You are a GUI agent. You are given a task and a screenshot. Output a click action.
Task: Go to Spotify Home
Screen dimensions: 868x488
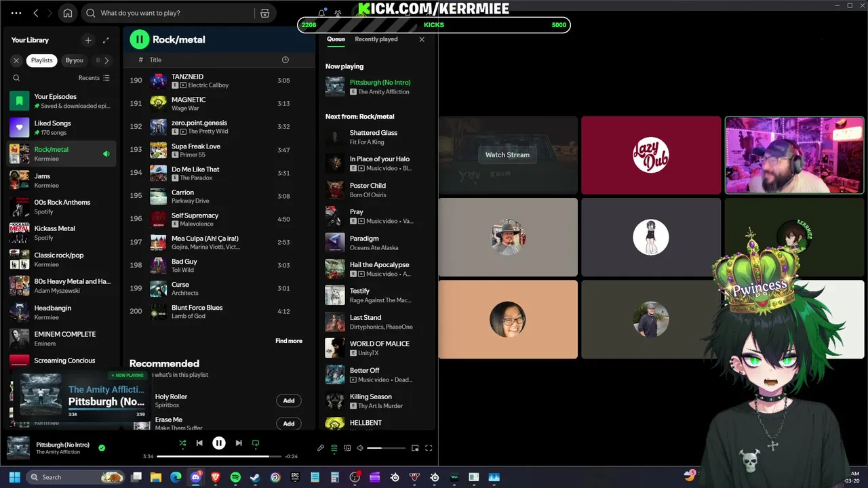click(x=68, y=13)
